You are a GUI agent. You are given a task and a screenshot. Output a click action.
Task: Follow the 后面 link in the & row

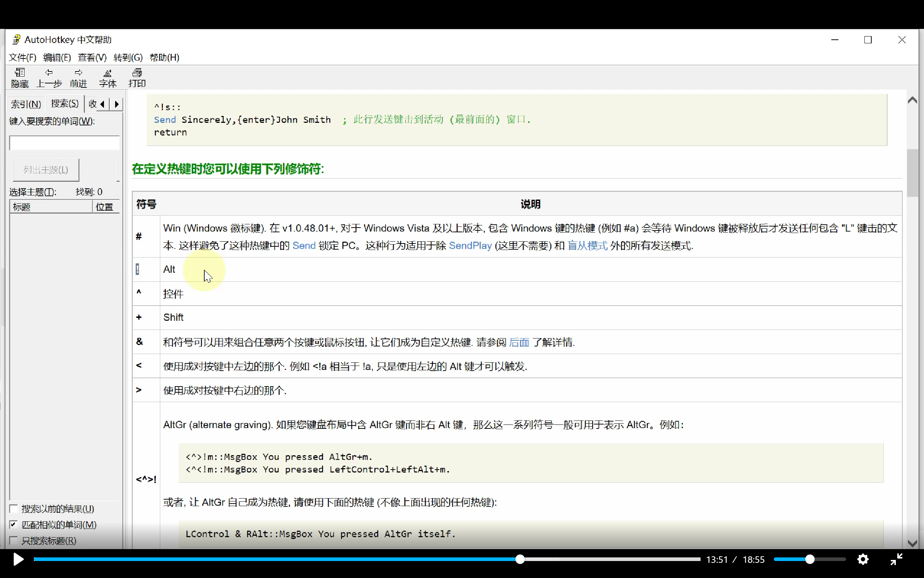click(x=519, y=342)
